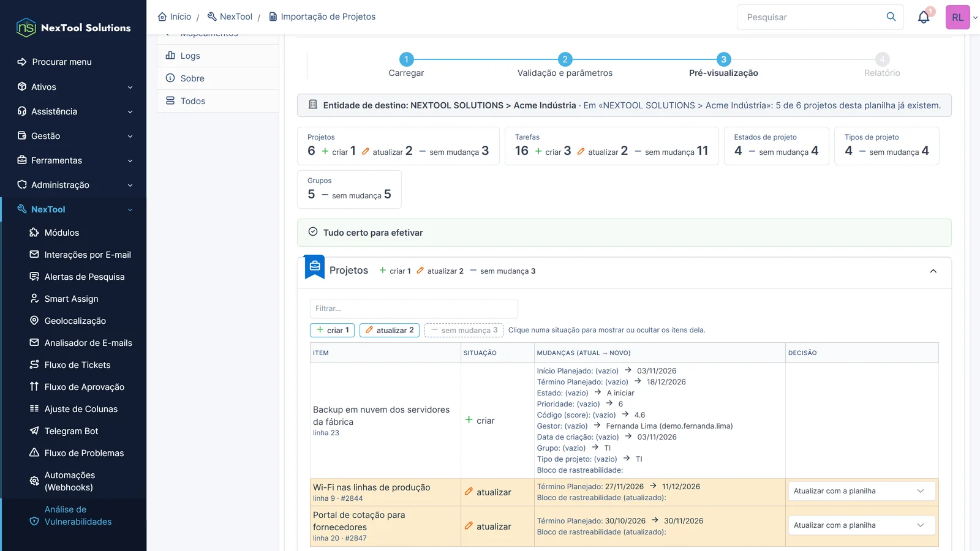Go to step 1 Carregar
This screenshot has height=551, width=980.
[x=406, y=66]
